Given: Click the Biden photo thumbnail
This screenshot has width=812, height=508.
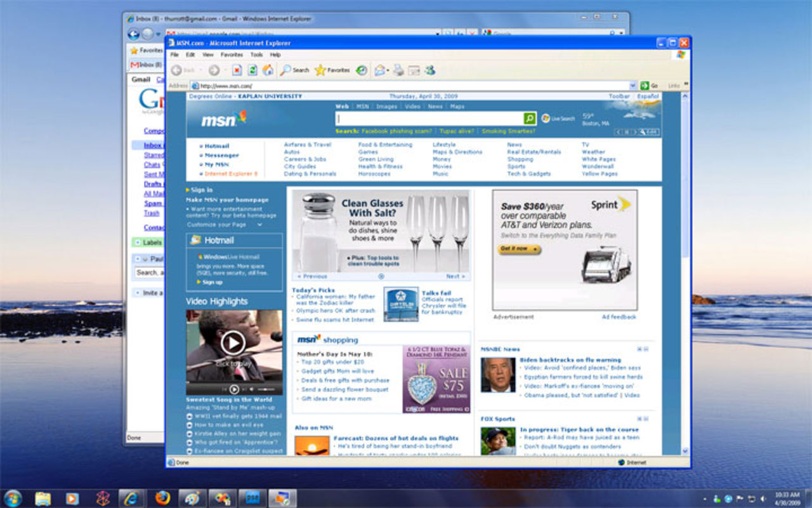Looking at the screenshot, I should (498, 375).
